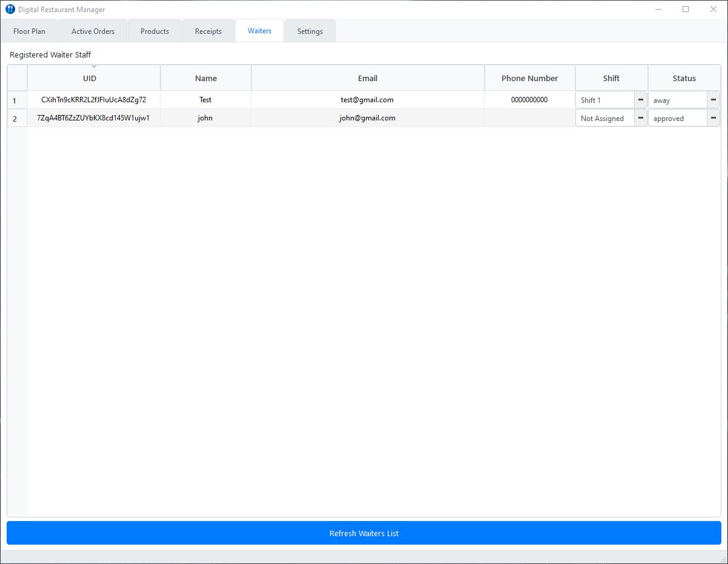
Task: Switch to the Floor Plan tab
Action: click(x=29, y=31)
